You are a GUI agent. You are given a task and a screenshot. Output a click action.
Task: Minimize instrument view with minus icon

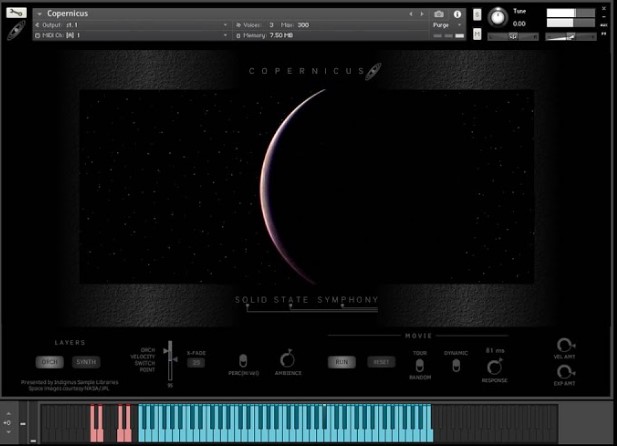click(604, 17)
